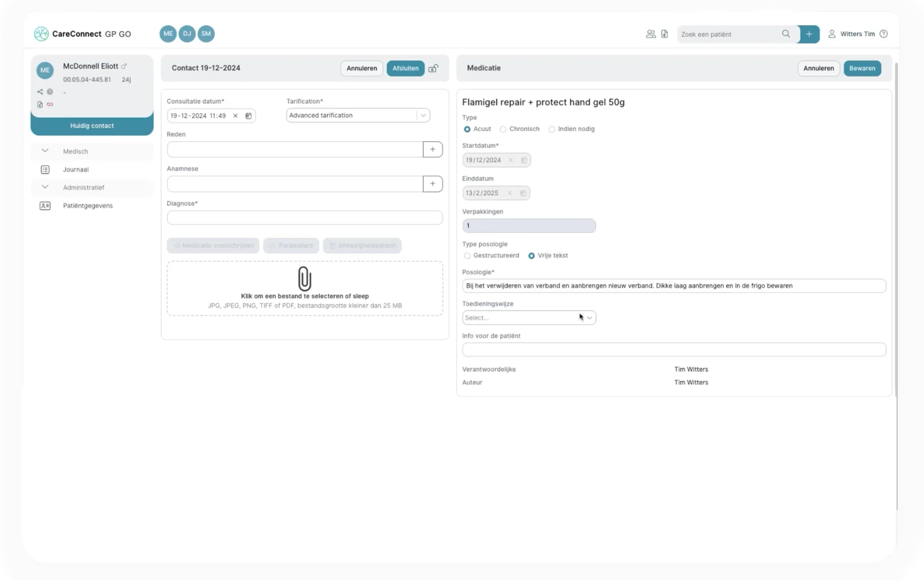Choose Indien nodig as medication type
This screenshot has width=924, height=580.
click(552, 129)
